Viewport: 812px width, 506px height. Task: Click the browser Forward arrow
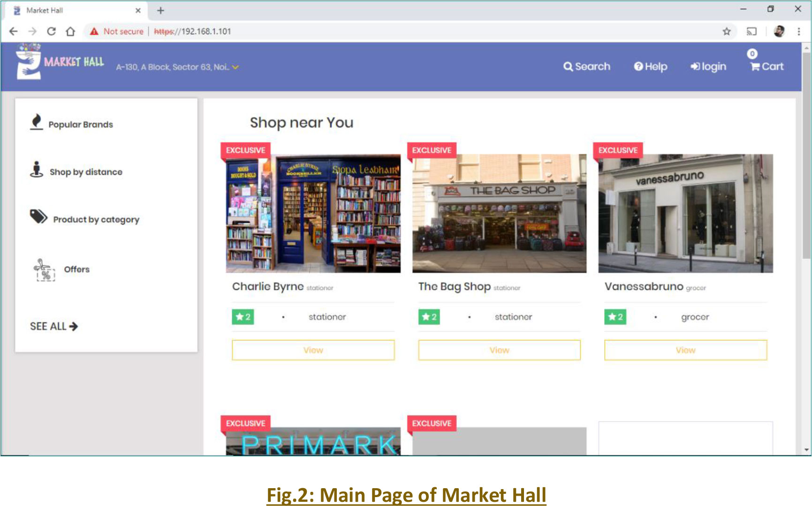pyautogui.click(x=32, y=31)
